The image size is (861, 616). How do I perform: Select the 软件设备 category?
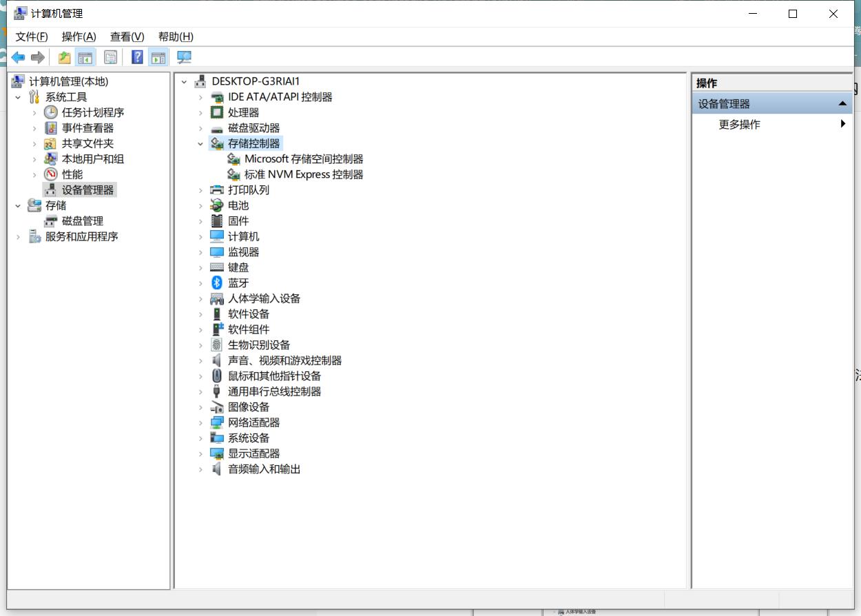[x=249, y=314]
